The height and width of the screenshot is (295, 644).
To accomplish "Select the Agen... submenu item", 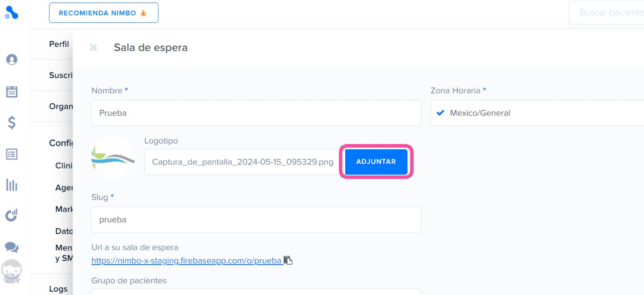I will pos(64,188).
